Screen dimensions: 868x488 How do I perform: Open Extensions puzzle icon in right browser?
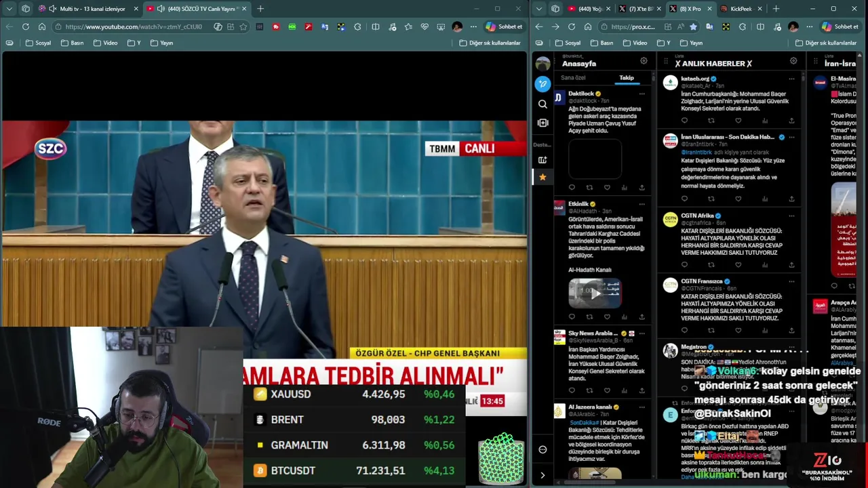[x=743, y=26]
